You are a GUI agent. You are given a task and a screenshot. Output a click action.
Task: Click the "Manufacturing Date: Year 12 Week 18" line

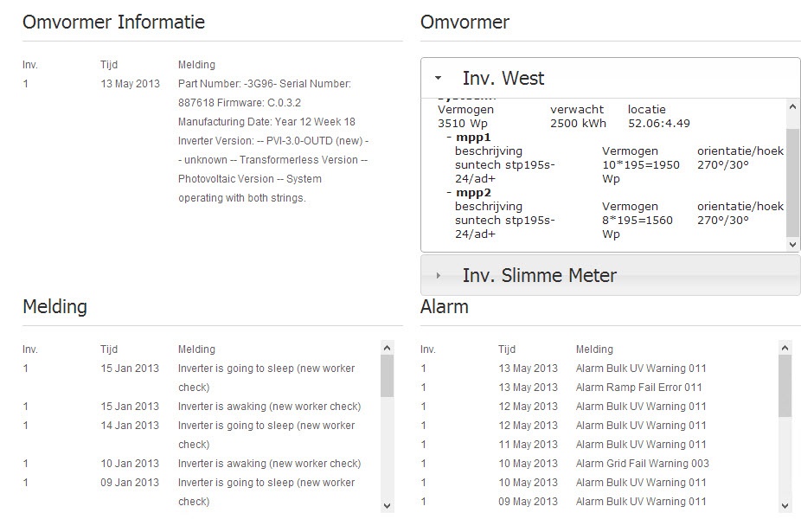pyautogui.click(x=266, y=122)
